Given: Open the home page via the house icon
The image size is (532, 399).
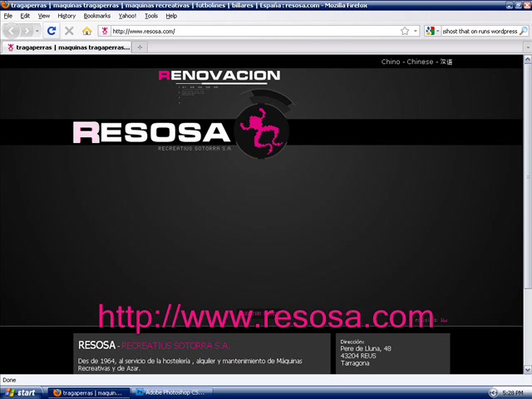Looking at the screenshot, I should tap(86, 32).
